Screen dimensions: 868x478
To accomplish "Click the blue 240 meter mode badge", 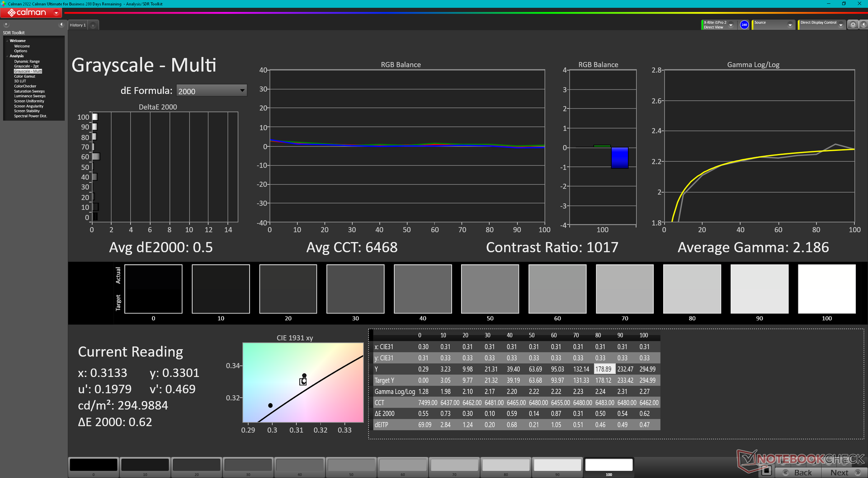I will 744,25.
